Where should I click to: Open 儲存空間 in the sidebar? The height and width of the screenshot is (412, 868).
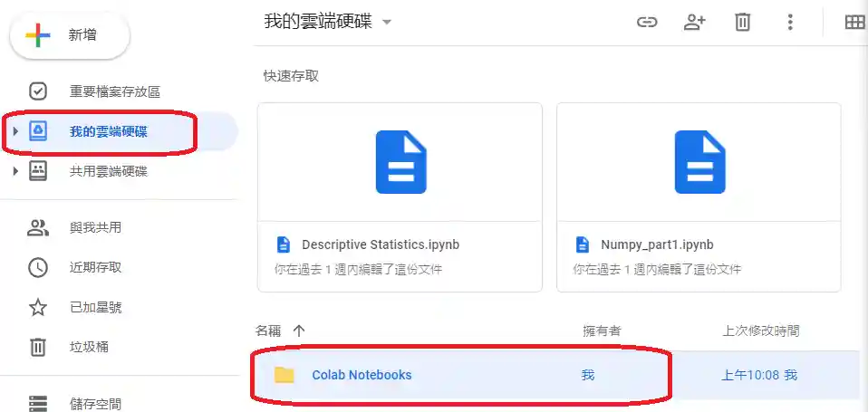pos(95,404)
